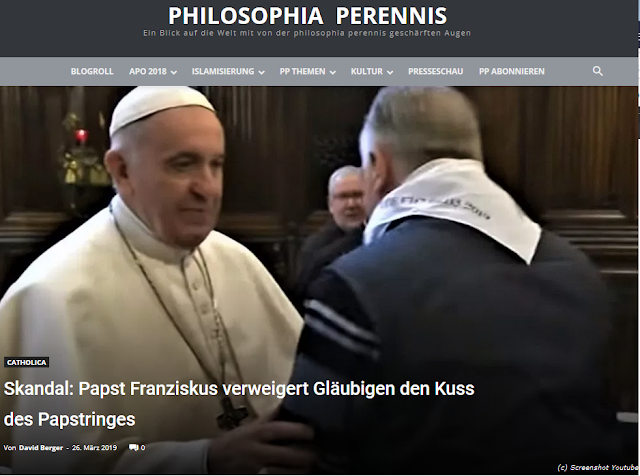Open the Islamisierung navigation item
Image resolution: width=640 pixels, height=476 pixels.
[223, 71]
